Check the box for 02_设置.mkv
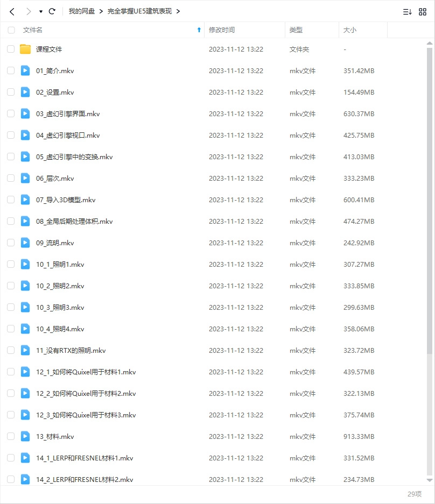The width and height of the screenshot is (435, 504). coord(11,92)
